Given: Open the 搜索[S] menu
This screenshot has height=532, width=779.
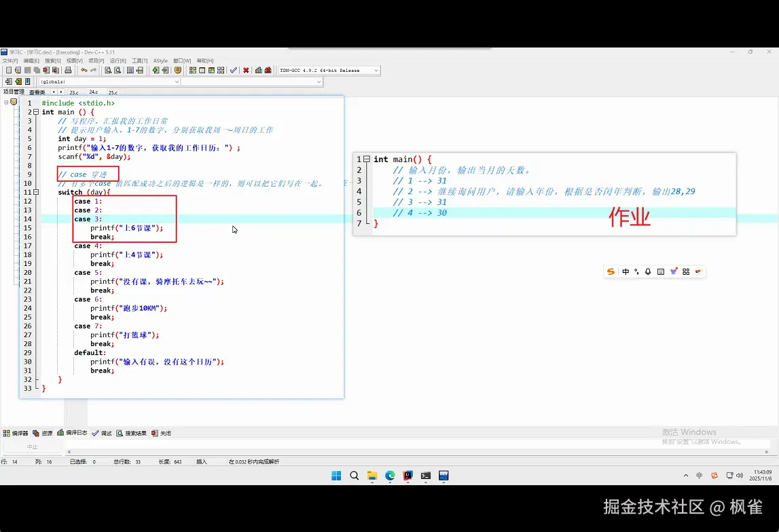Looking at the screenshot, I should [x=53, y=60].
